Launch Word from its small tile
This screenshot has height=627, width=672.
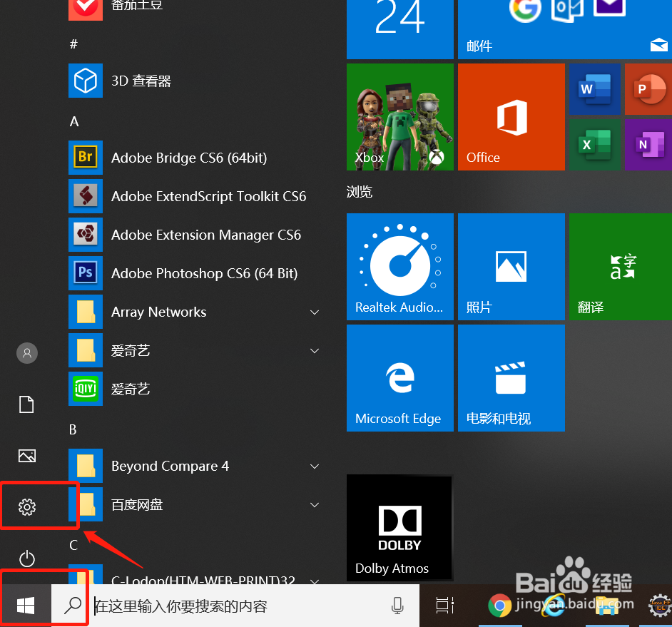tap(595, 89)
